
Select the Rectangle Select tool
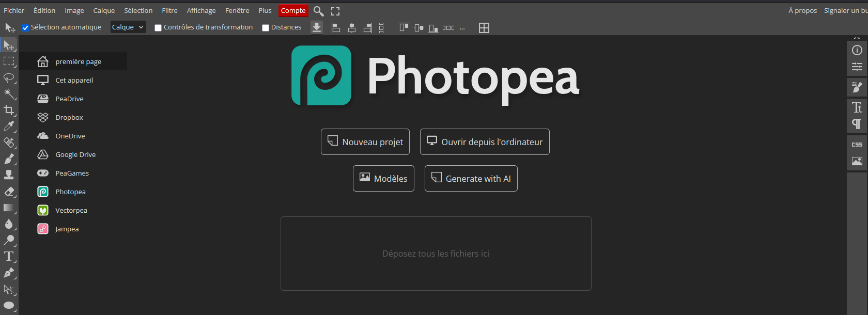click(x=9, y=61)
